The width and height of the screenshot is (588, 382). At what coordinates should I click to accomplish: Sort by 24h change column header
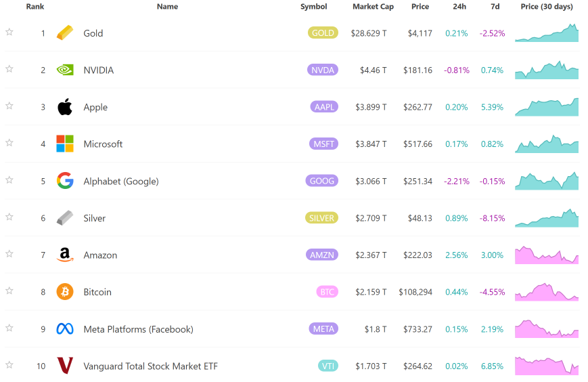pyautogui.click(x=459, y=7)
